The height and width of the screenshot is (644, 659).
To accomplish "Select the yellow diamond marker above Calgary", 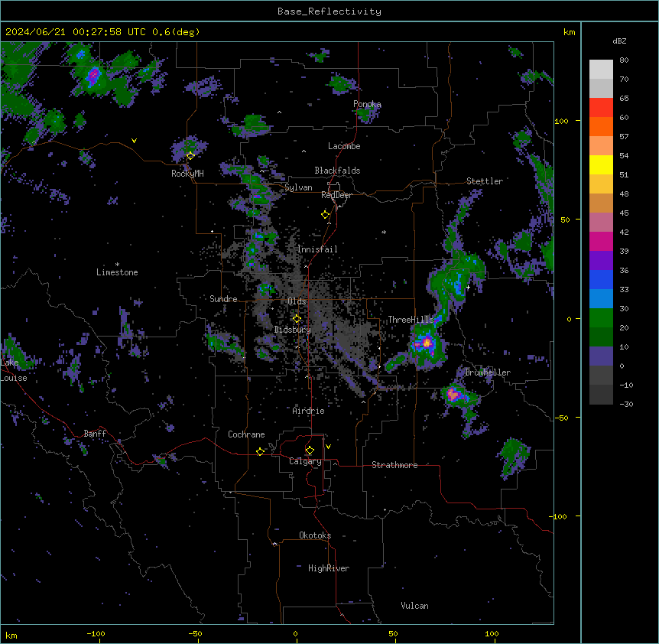I will click(x=310, y=450).
